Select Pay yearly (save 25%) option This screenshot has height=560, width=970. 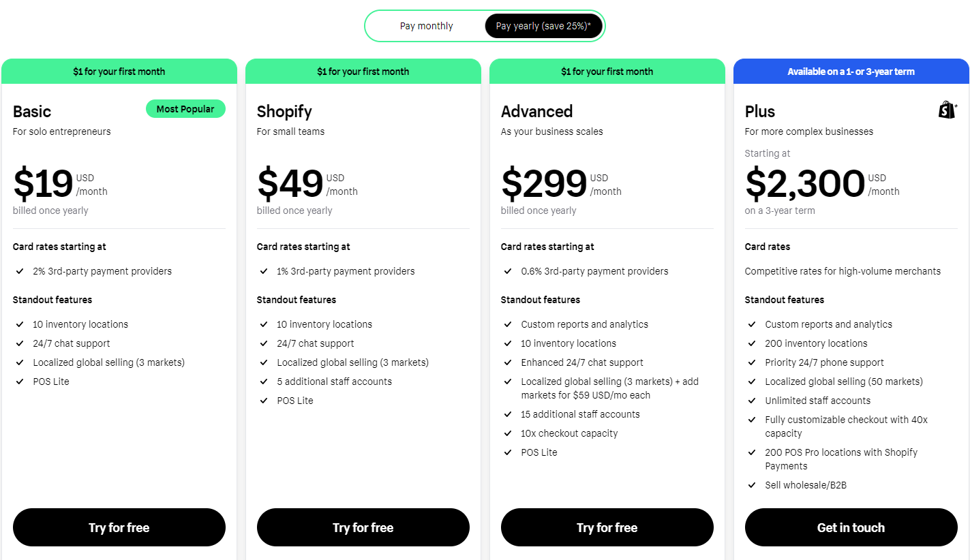pyautogui.click(x=543, y=26)
